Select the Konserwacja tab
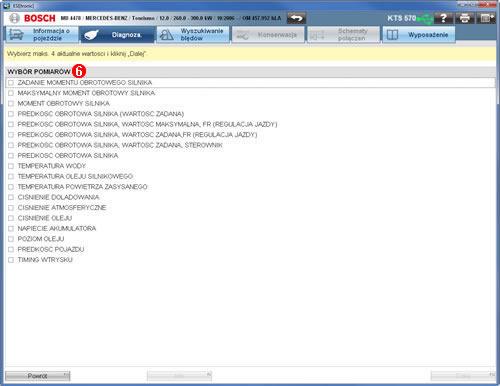Viewport: 500px width, 386px height. pyautogui.click(x=268, y=35)
